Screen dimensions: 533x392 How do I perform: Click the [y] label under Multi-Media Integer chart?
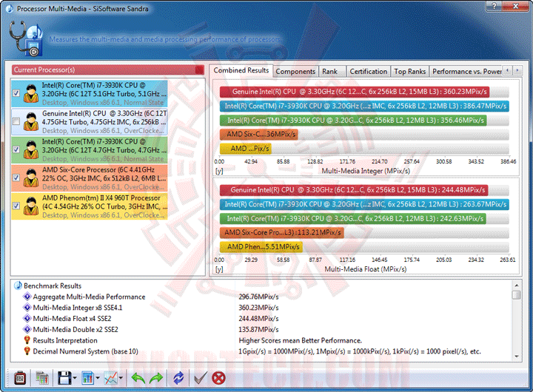219,171
